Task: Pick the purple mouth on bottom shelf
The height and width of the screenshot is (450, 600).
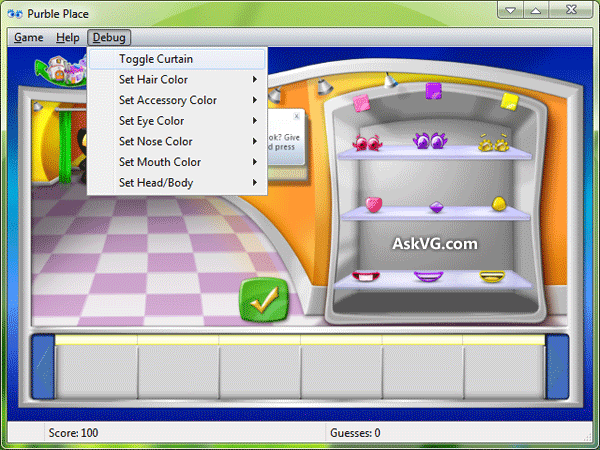Action: [x=429, y=276]
